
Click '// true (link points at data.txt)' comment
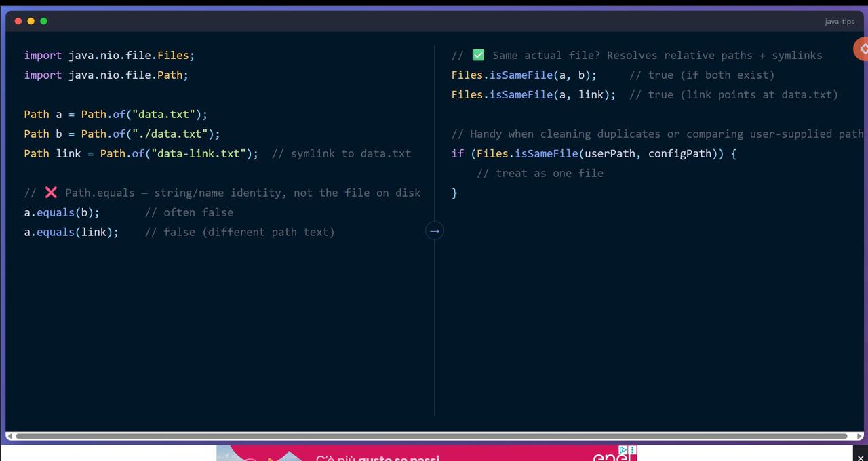(x=734, y=94)
